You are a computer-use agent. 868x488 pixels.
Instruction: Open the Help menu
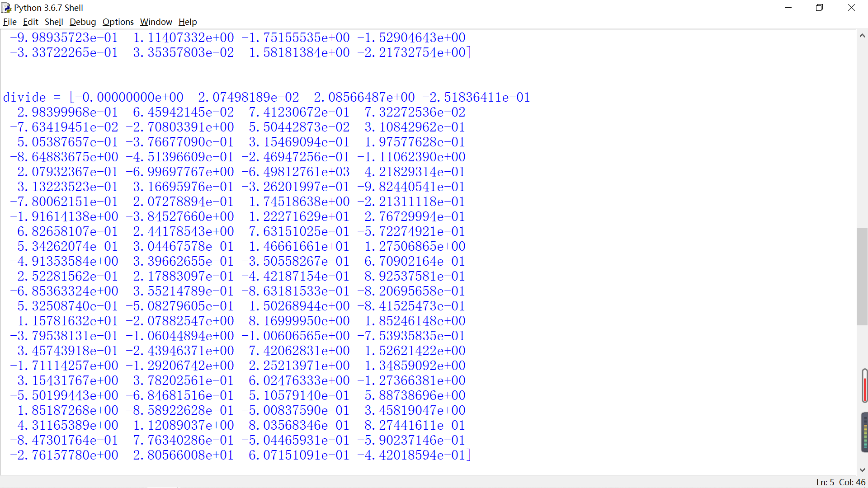[188, 22]
